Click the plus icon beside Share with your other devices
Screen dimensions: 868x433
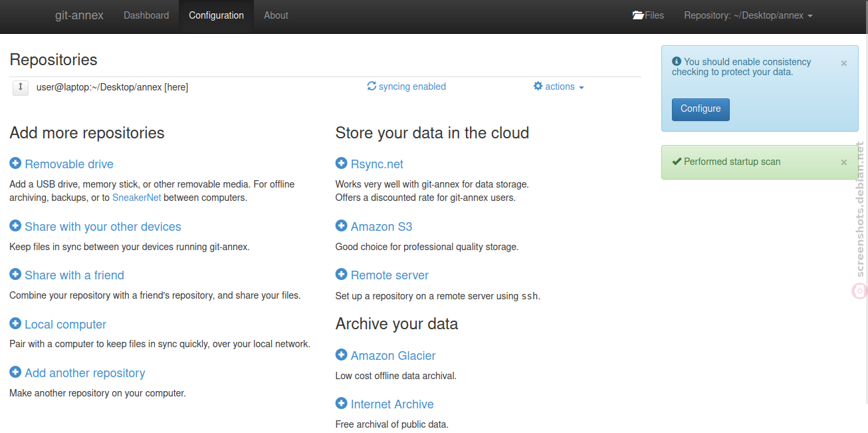pos(15,226)
